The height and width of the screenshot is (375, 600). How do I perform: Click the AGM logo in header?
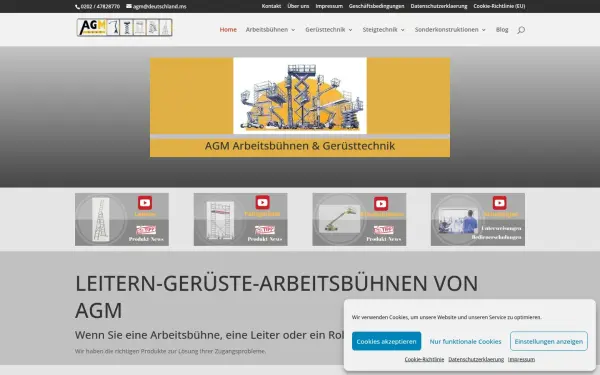coord(124,28)
